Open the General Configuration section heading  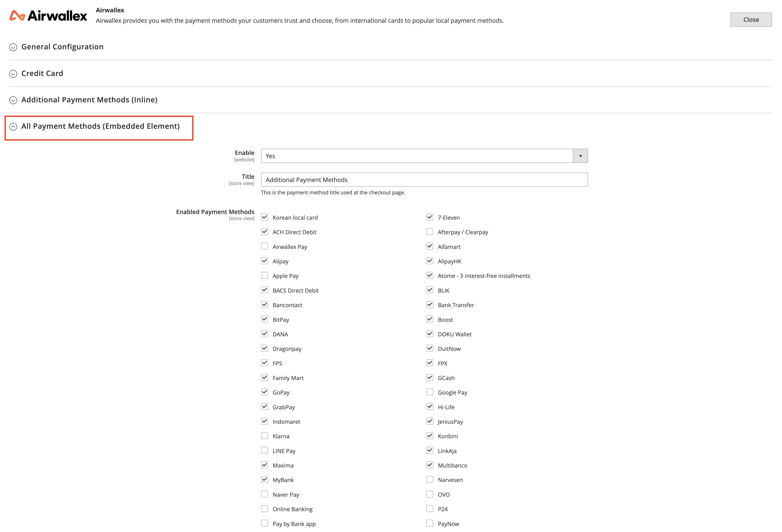[62, 47]
